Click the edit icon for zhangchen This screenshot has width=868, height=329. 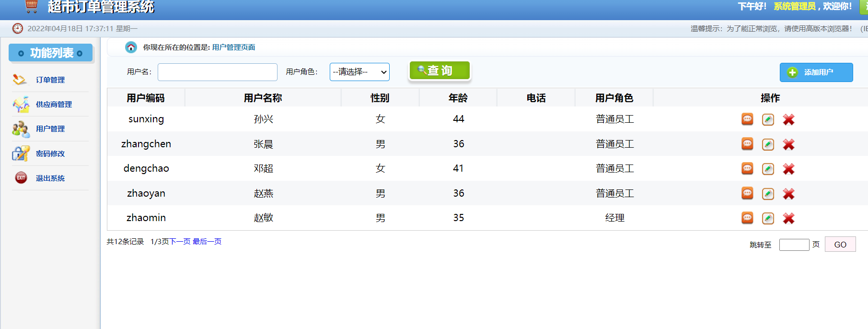click(768, 144)
